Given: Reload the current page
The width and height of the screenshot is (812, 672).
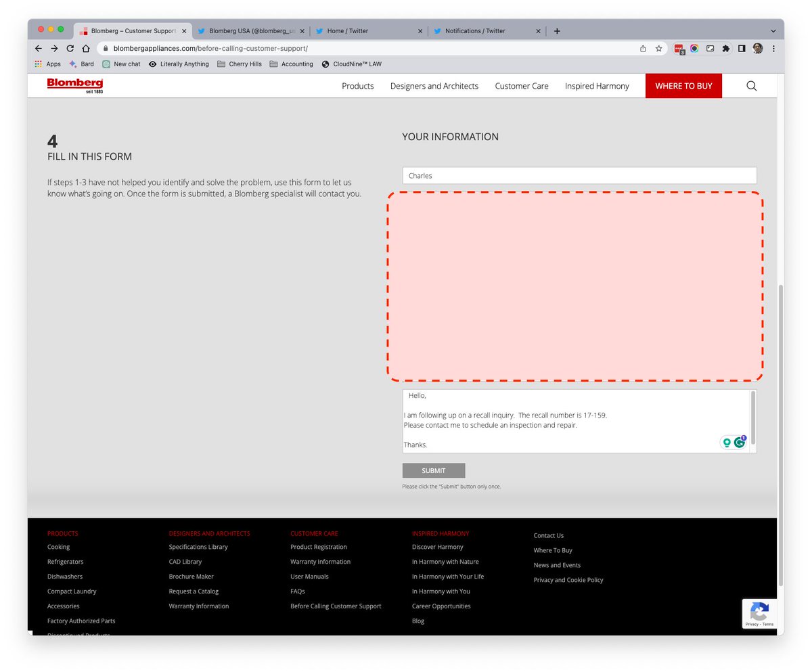Looking at the screenshot, I should point(70,49).
